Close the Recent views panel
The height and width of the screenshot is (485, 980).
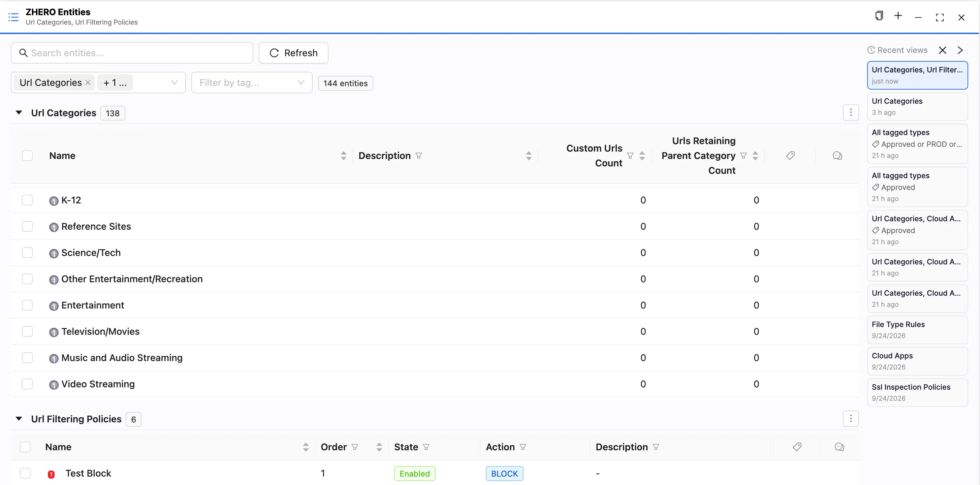[942, 50]
